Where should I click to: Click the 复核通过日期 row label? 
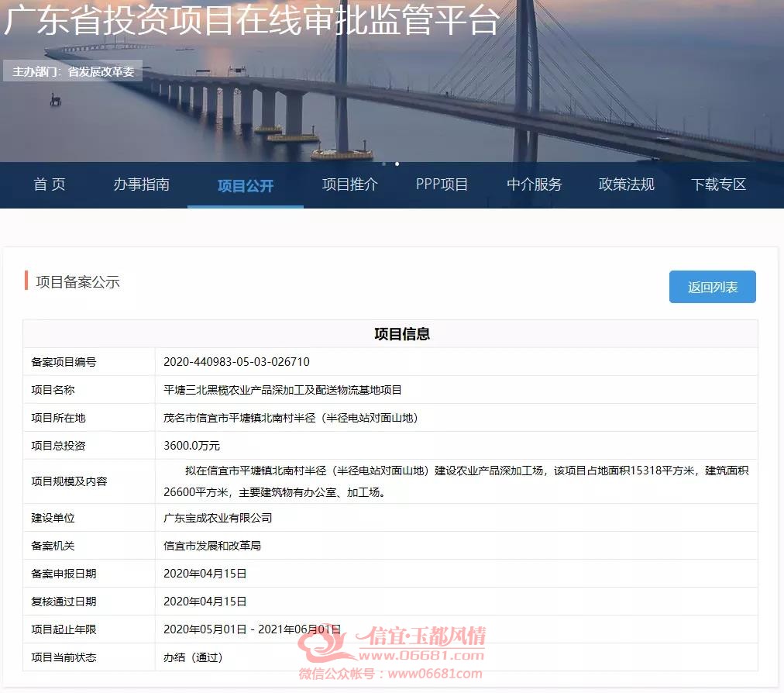pos(64,602)
